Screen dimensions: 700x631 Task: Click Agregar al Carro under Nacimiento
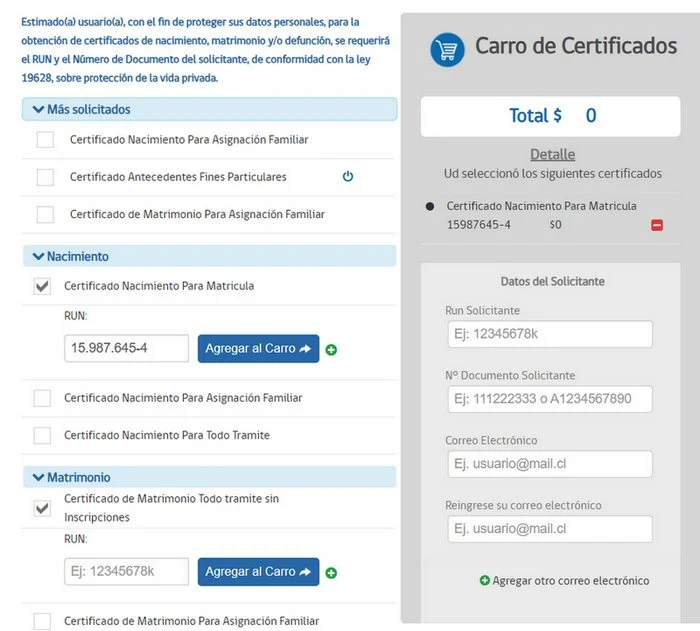click(x=258, y=349)
